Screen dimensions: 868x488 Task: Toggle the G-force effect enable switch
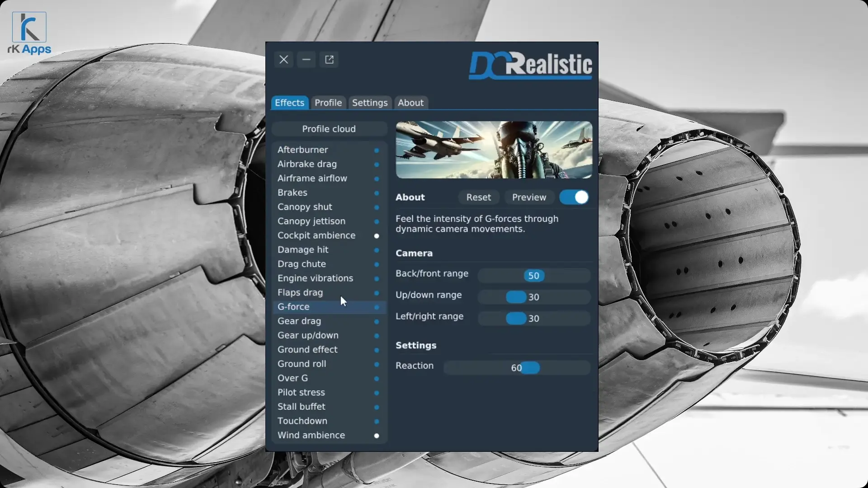click(574, 197)
